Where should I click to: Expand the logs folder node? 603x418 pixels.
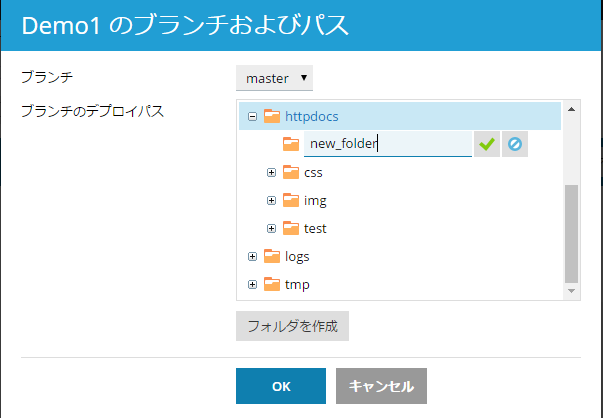pos(252,256)
